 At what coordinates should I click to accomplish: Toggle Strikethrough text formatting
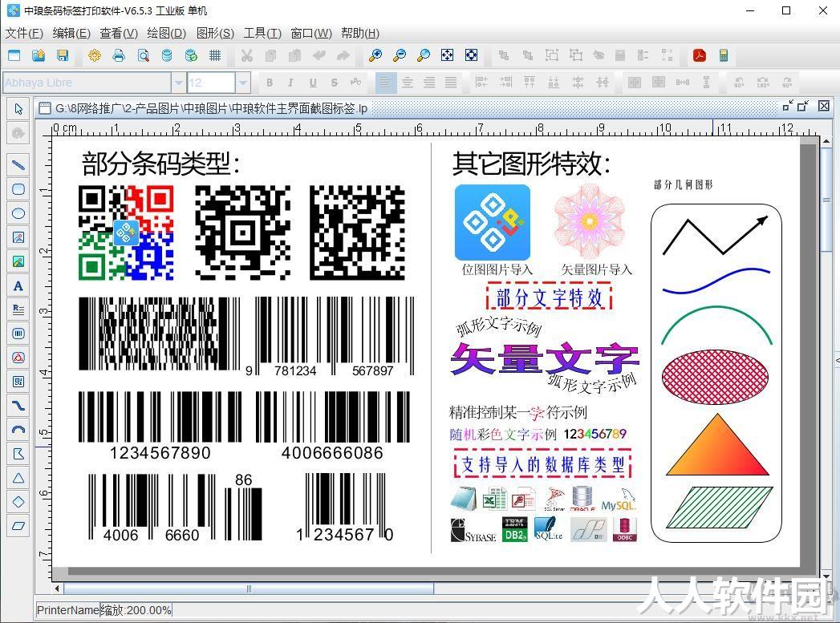pyautogui.click(x=335, y=83)
